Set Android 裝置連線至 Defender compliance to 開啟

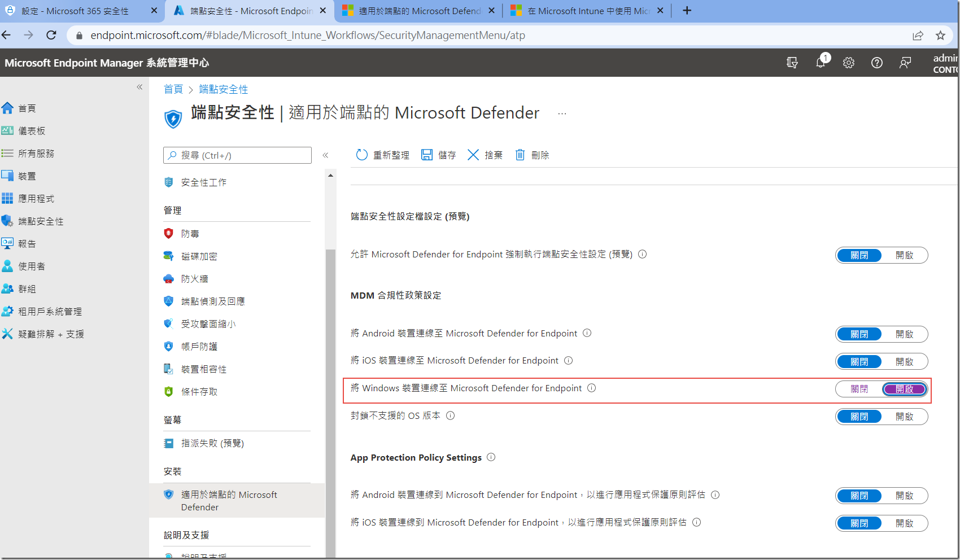(x=905, y=334)
